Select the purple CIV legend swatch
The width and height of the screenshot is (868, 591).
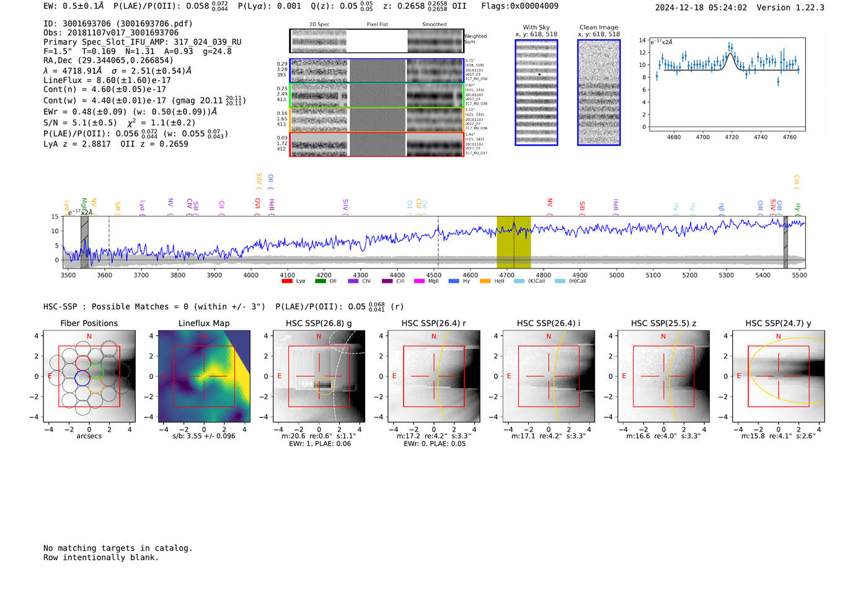pos(353,281)
